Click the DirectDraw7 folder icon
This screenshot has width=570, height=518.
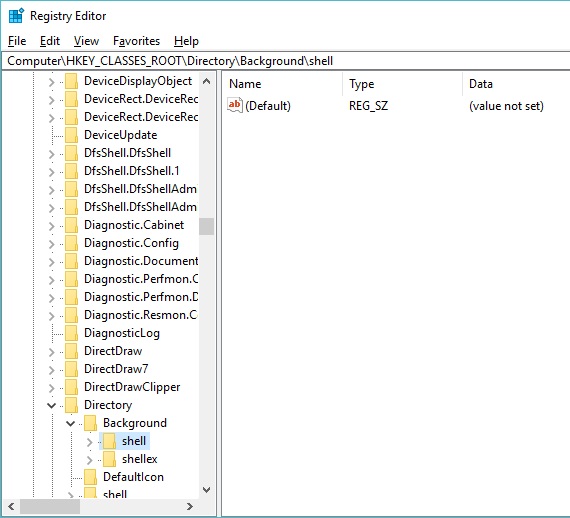71,369
